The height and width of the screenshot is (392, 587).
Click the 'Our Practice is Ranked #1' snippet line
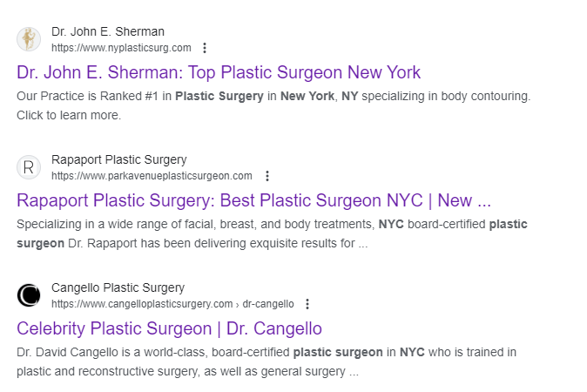click(273, 96)
